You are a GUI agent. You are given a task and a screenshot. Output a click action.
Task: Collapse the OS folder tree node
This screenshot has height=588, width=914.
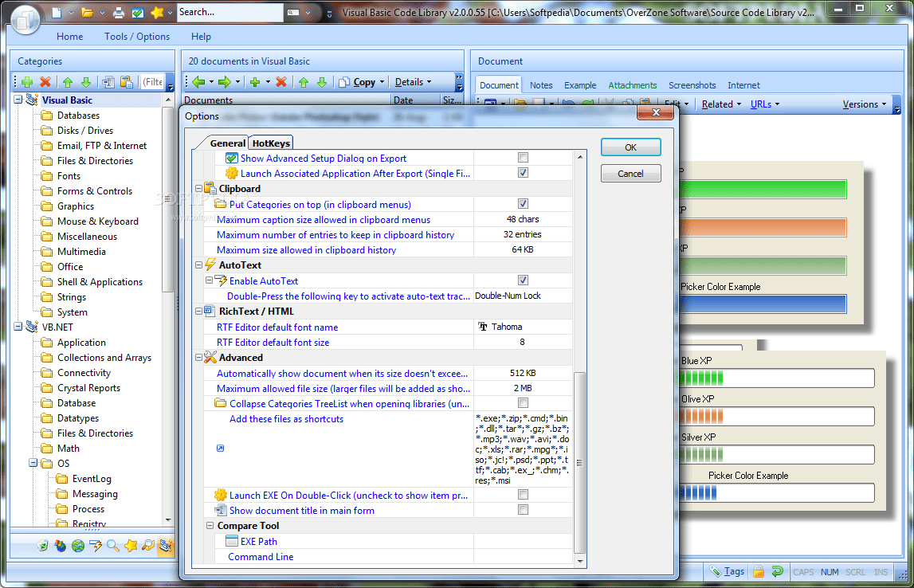pyautogui.click(x=33, y=463)
